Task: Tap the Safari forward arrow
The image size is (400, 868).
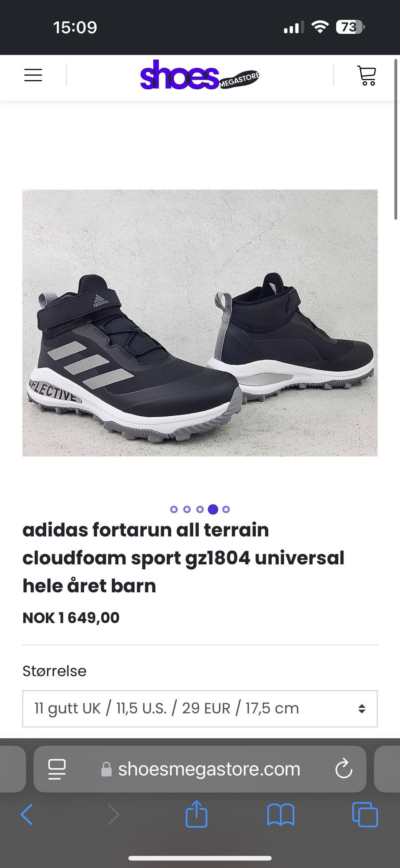Action: click(113, 814)
